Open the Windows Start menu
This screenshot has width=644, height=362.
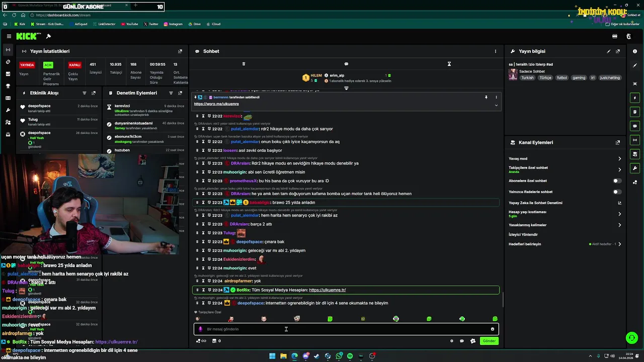click(272, 356)
